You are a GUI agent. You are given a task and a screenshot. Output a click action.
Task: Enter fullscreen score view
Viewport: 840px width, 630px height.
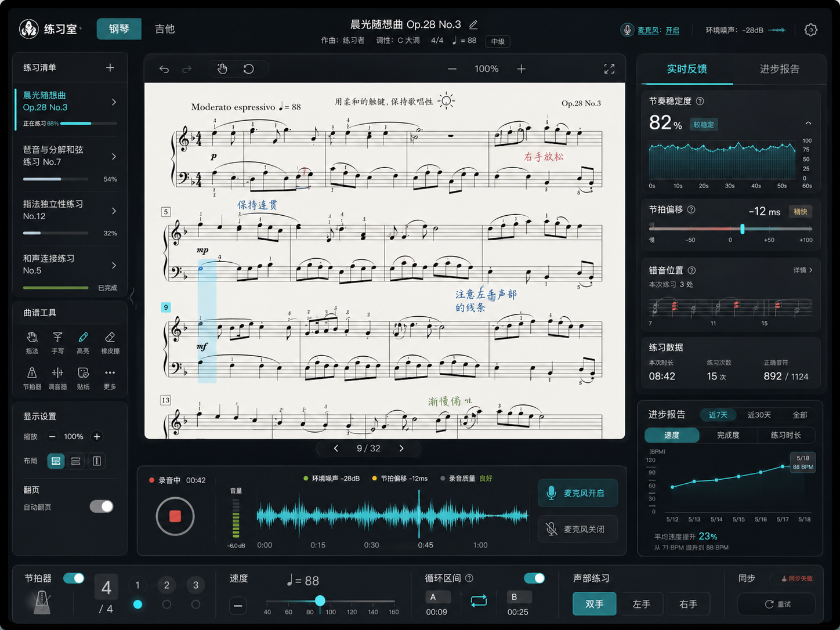pyautogui.click(x=609, y=69)
